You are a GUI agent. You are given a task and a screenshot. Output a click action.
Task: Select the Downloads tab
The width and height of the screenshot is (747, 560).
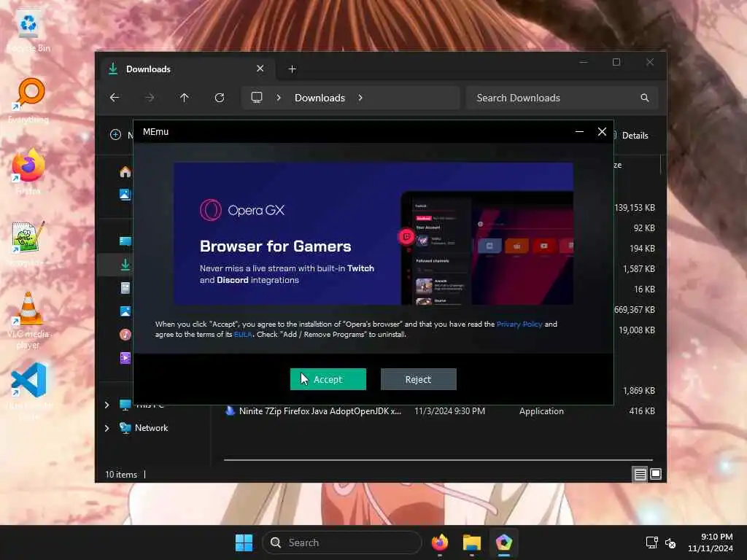186,69
